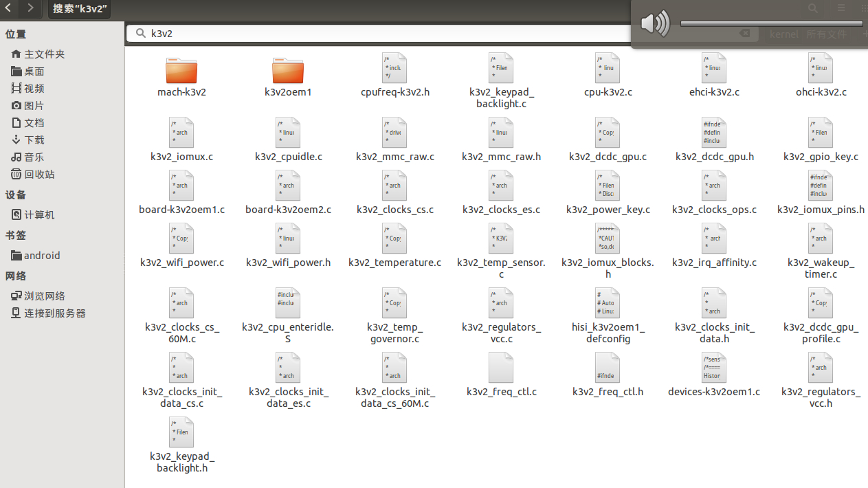Screen dimensions: 868x488
Task: Select the k3v2_wakeup_timer.c file icon
Action: coord(821,239)
